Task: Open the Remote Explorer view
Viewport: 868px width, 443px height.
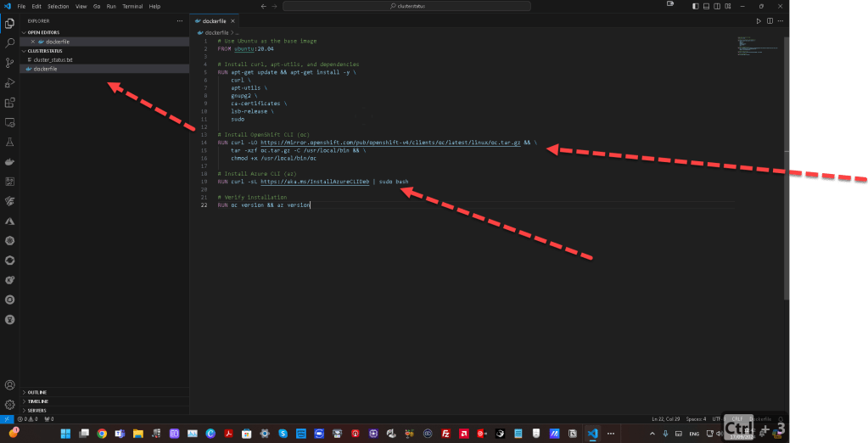Action: point(9,122)
